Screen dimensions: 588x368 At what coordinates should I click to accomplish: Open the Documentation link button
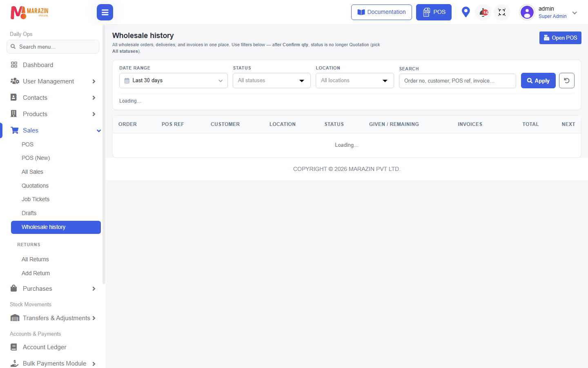pos(381,12)
